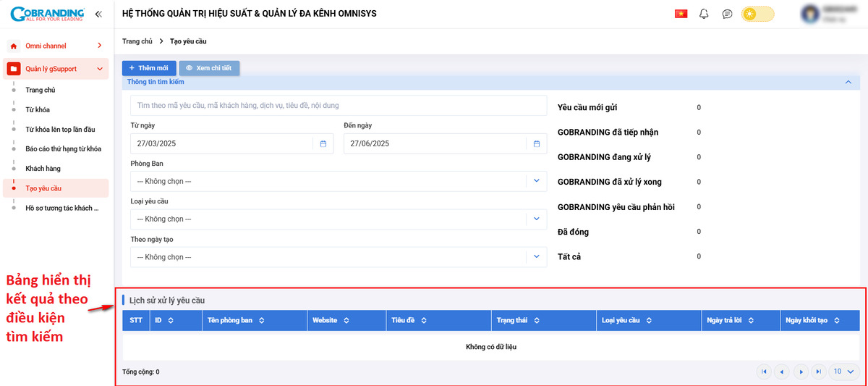868x386 pixels.
Task: Open the notifications bell
Action: click(704, 14)
